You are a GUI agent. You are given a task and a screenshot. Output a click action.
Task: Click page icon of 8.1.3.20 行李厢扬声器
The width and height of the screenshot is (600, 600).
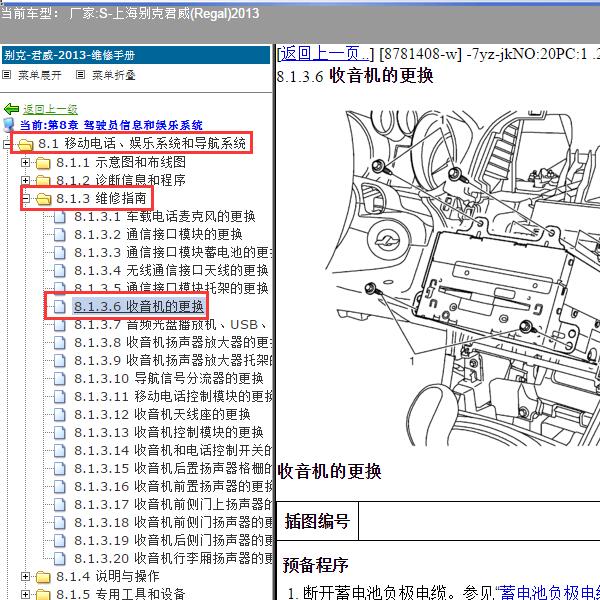[x=60, y=558]
